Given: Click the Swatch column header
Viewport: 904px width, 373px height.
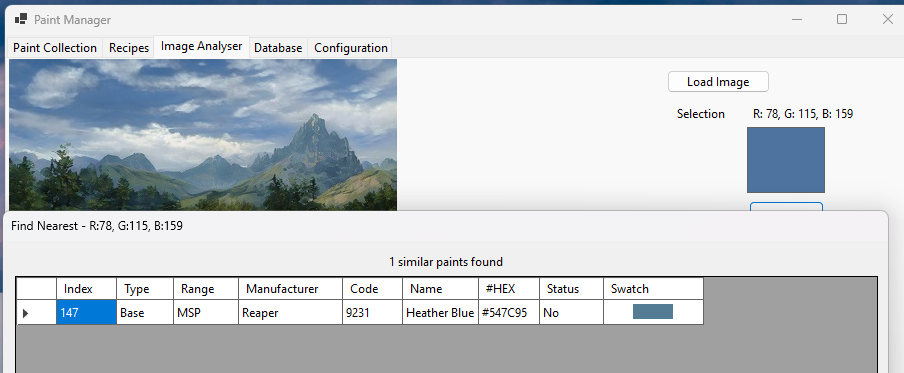Looking at the screenshot, I should coord(653,289).
